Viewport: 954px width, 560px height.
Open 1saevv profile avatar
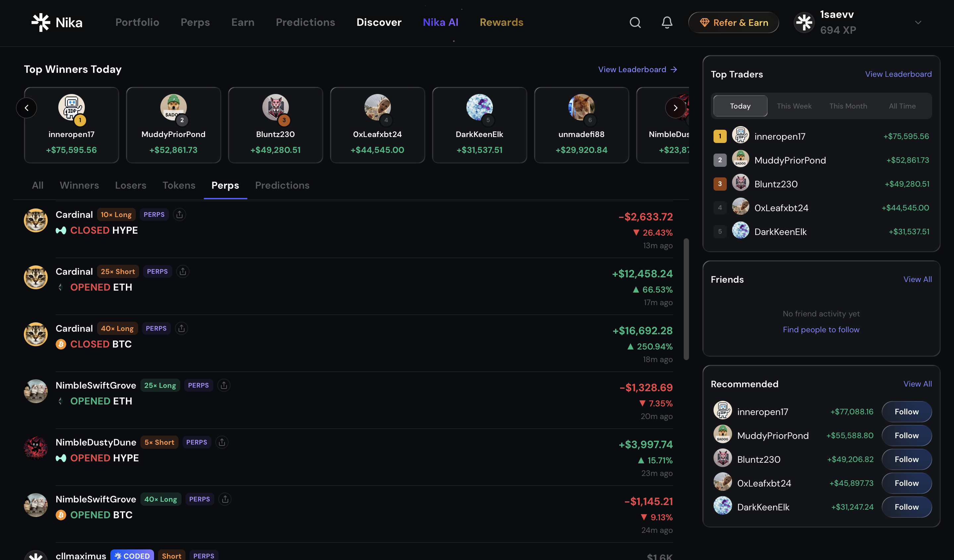pos(804,23)
